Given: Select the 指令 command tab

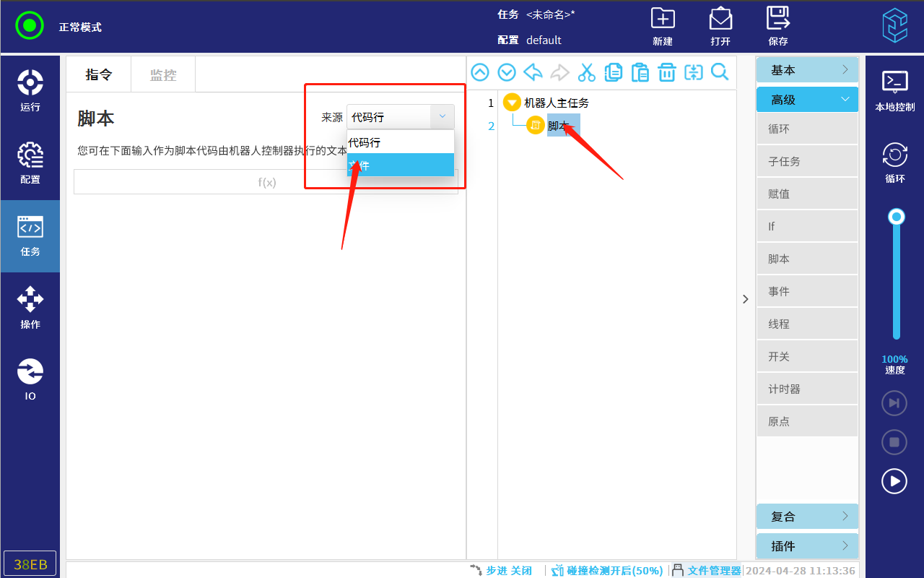Looking at the screenshot, I should click(99, 75).
